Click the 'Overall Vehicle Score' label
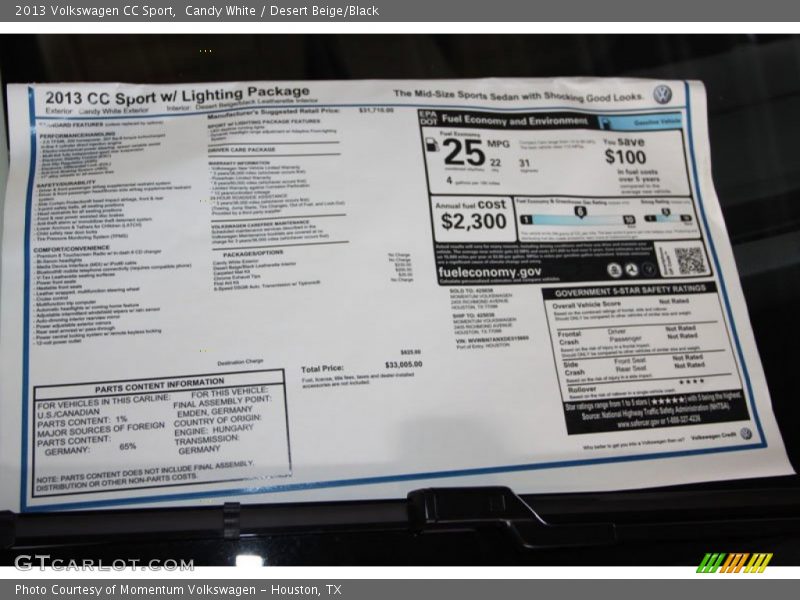 (586, 305)
